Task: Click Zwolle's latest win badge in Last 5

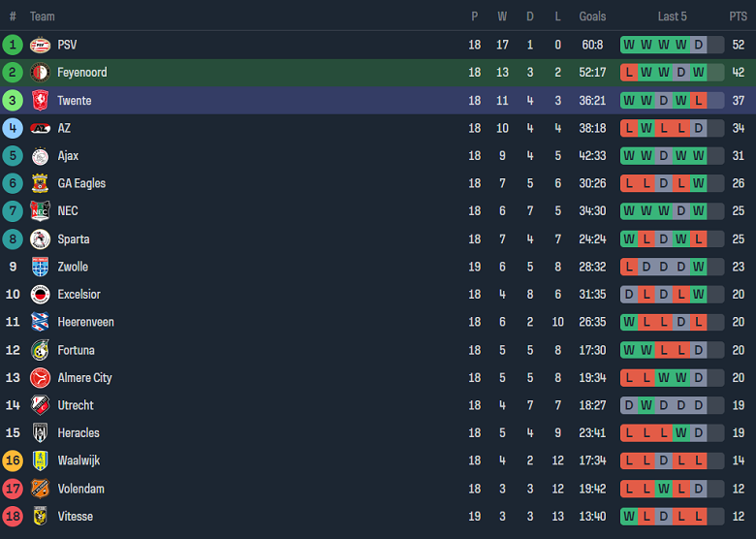Action: pyautogui.click(x=698, y=267)
